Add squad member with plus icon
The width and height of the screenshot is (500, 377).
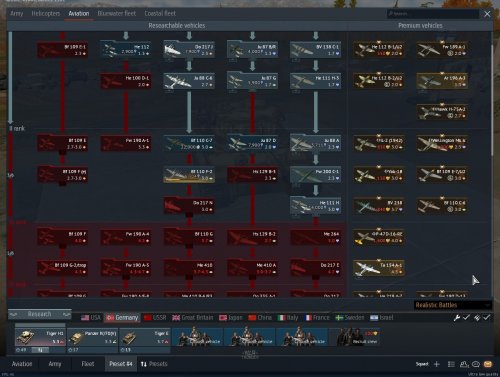(437, 364)
